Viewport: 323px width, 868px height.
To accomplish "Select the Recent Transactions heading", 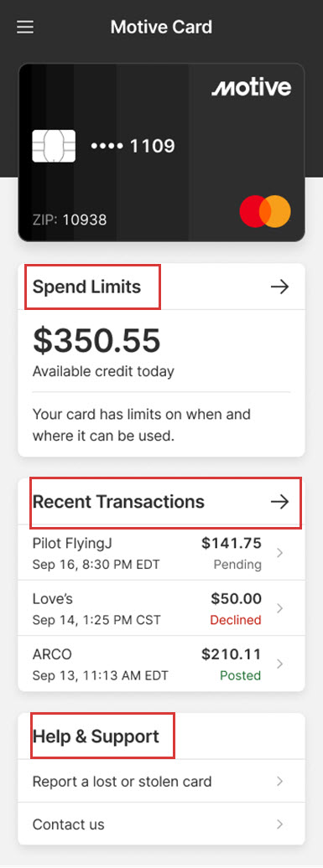I will click(118, 502).
